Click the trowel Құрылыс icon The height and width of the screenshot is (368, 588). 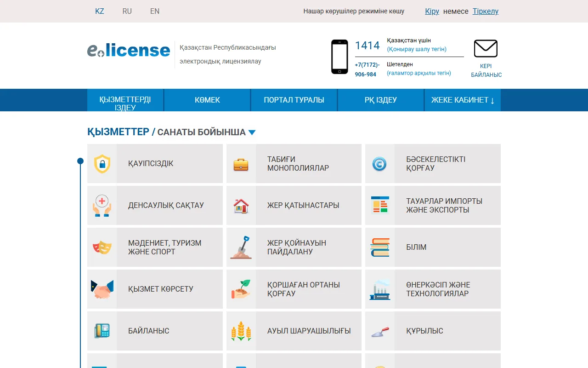pos(380,331)
